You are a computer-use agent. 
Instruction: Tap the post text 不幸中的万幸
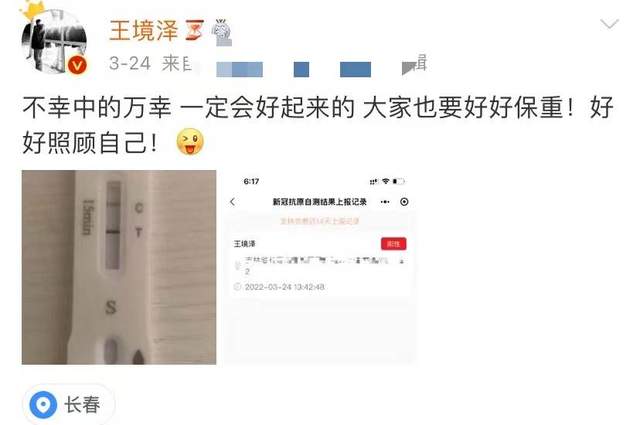pos(97,108)
